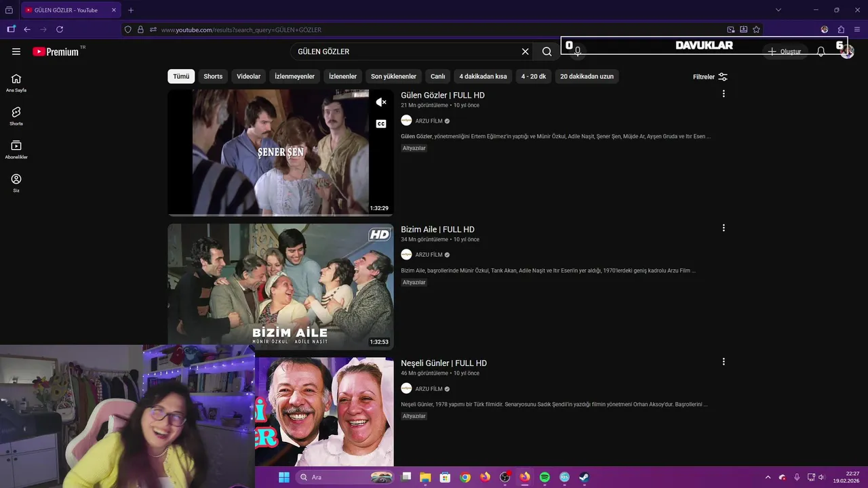Open ARZU FİLM channel under Bizim Aile

[429, 255]
